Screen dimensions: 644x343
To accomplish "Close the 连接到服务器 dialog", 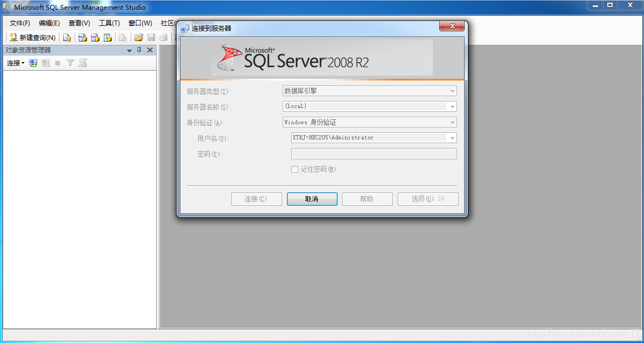I will point(452,26).
